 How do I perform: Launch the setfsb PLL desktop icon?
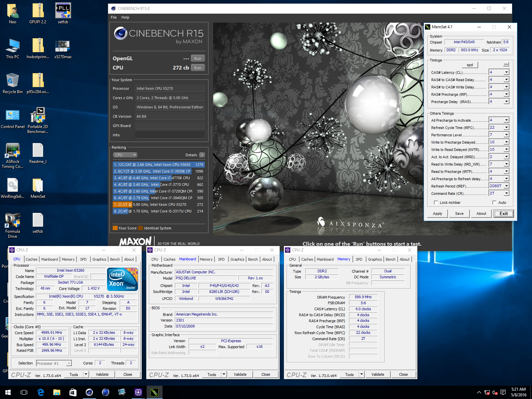(63, 13)
